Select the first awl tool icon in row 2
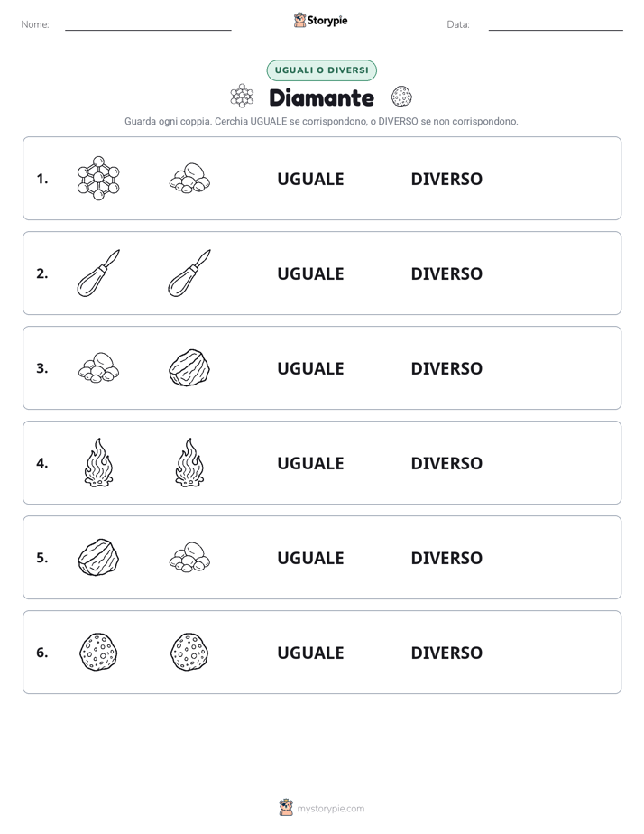 (x=98, y=273)
